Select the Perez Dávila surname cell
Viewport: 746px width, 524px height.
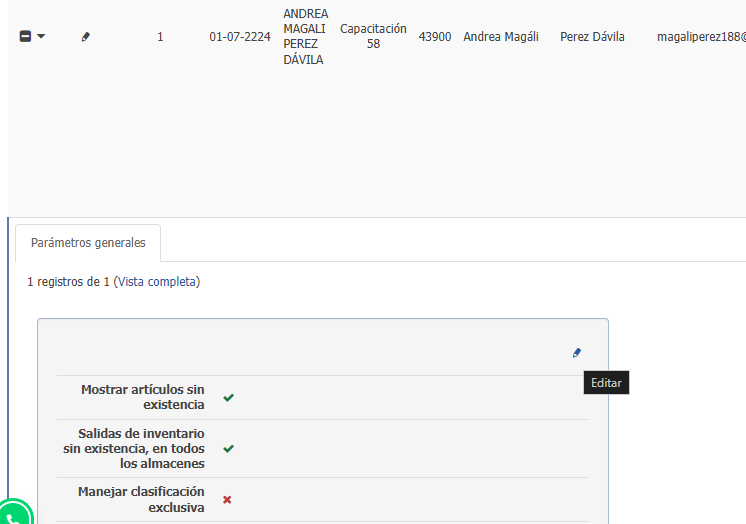click(x=593, y=37)
